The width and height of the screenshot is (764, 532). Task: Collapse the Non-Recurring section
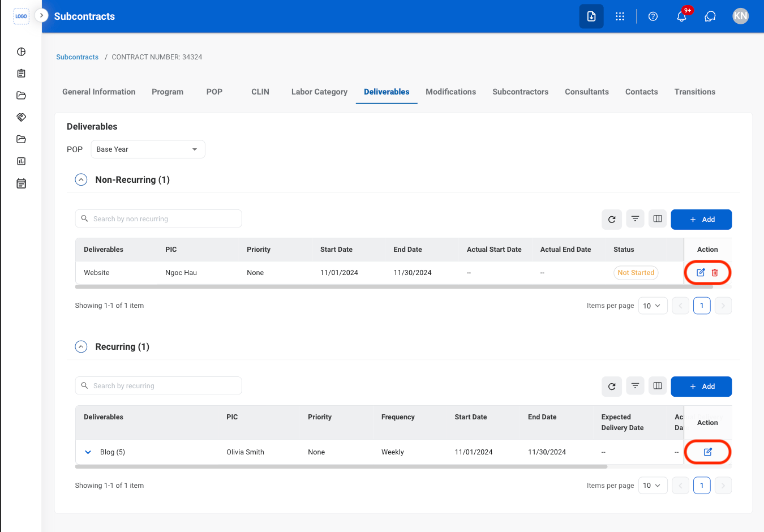coord(81,179)
